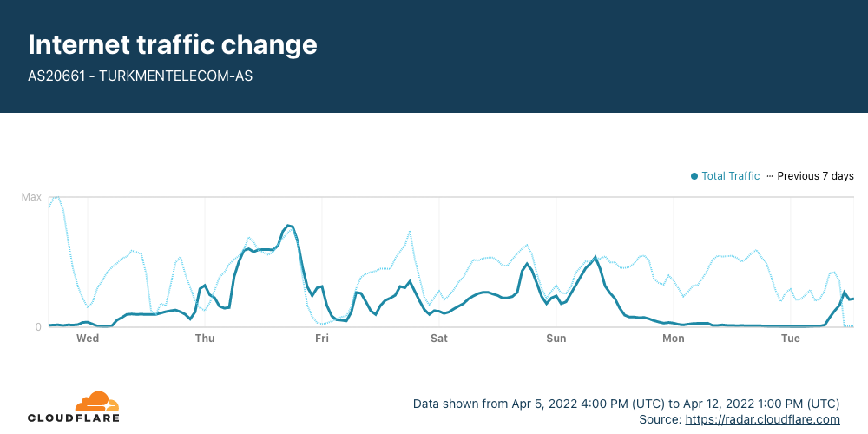Click the Previous 7 days dotted marker
Viewport: 868px width, 434px height.
(769, 176)
